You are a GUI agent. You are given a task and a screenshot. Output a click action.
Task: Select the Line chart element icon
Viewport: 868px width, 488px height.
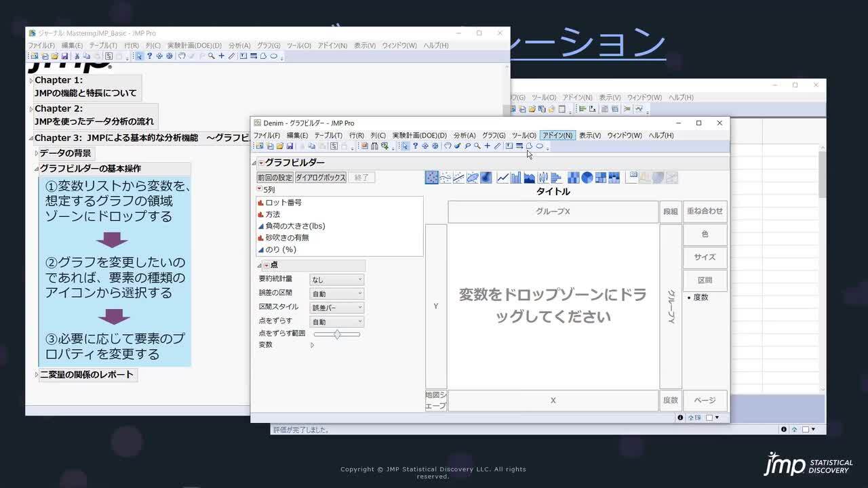point(502,178)
